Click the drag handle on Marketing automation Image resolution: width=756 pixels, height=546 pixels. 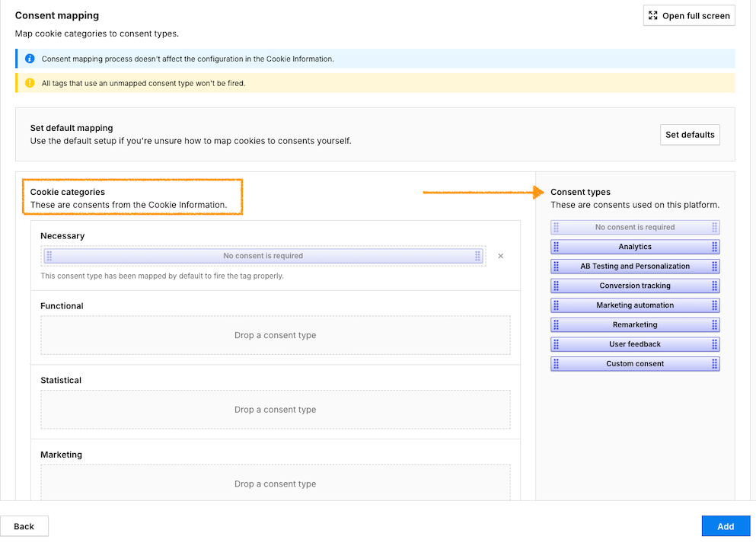[x=555, y=305]
